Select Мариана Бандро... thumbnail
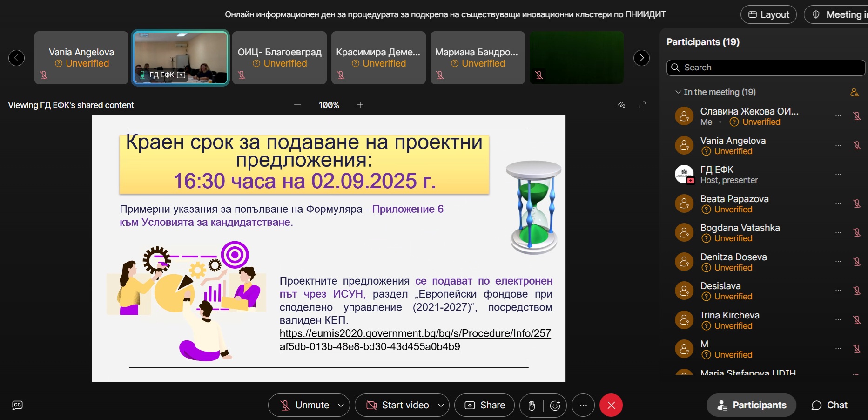Viewport: 868px width, 420px height. point(478,58)
